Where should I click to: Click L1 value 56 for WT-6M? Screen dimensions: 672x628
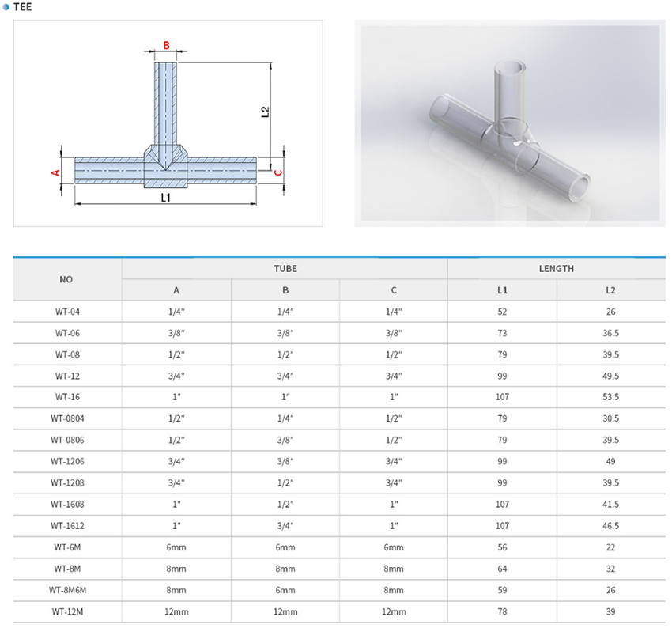tap(502, 547)
